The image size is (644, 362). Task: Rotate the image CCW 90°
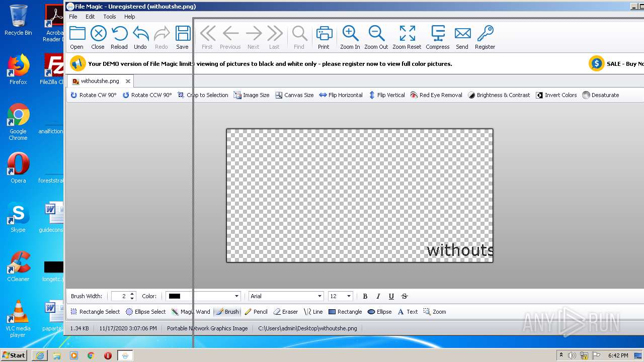147,95
